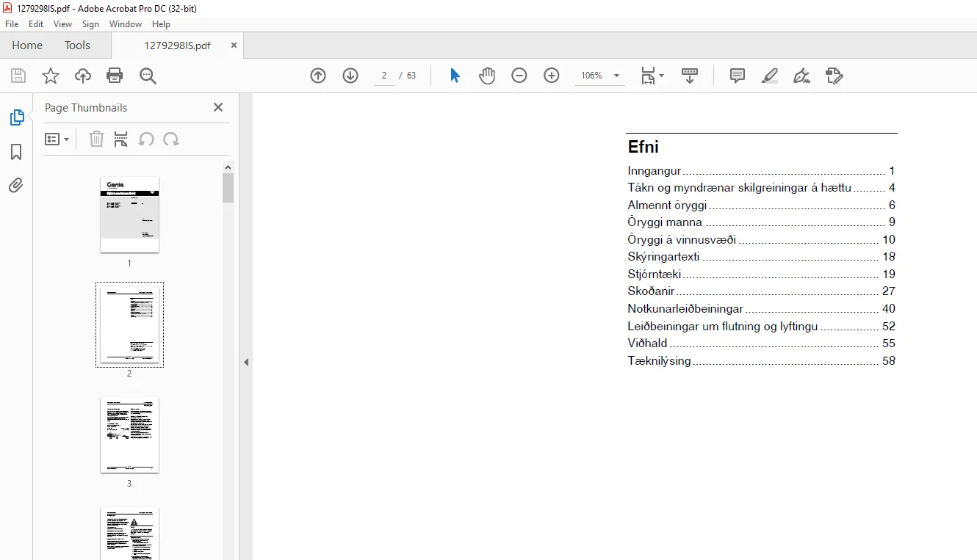Viewport: 977px width, 560px height.
Task: Click the Öryggi manna contents entry
Action: (x=761, y=222)
